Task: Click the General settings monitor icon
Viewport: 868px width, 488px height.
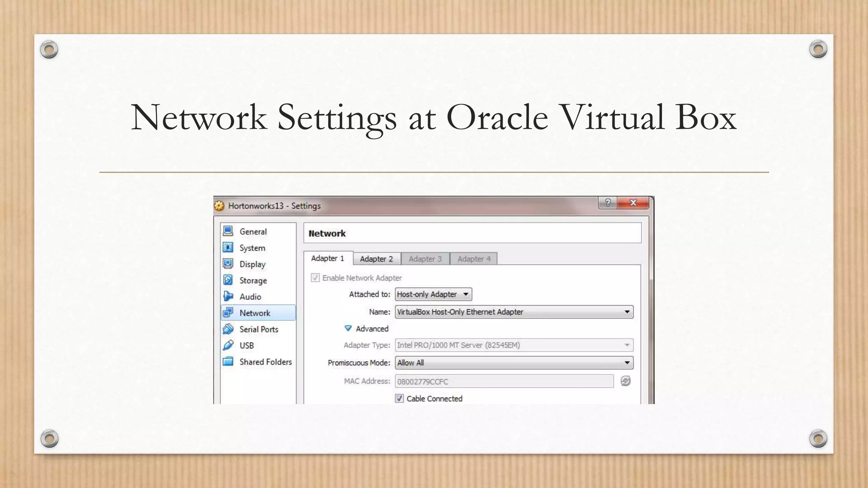Action: click(x=228, y=231)
